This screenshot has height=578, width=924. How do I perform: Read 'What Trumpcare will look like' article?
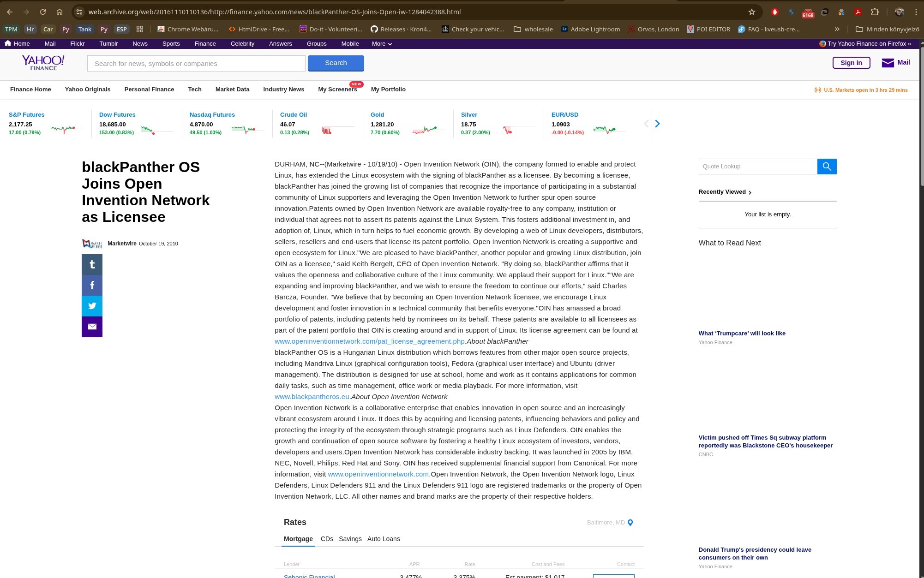click(x=742, y=334)
